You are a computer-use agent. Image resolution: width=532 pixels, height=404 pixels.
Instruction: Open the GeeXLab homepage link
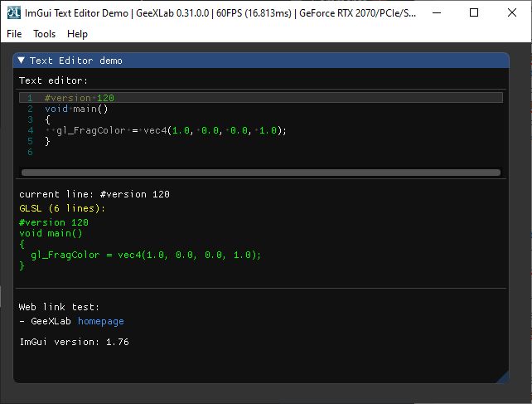pyautogui.click(x=101, y=321)
